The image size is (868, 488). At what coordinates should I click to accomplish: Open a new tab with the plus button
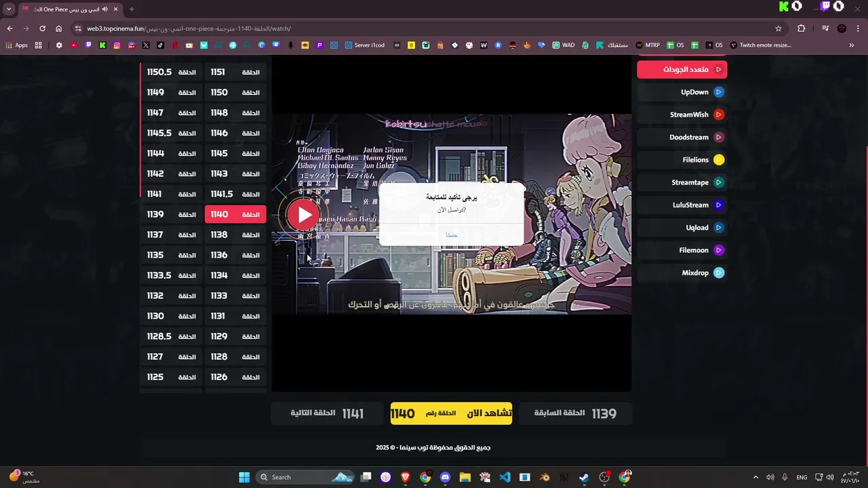coord(132,9)
